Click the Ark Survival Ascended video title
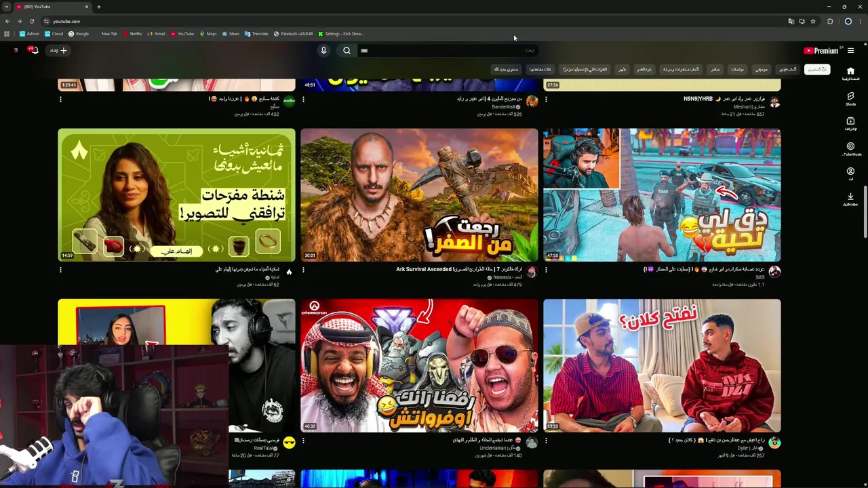This screenshot has width=868, height=488. click(459, 269)
